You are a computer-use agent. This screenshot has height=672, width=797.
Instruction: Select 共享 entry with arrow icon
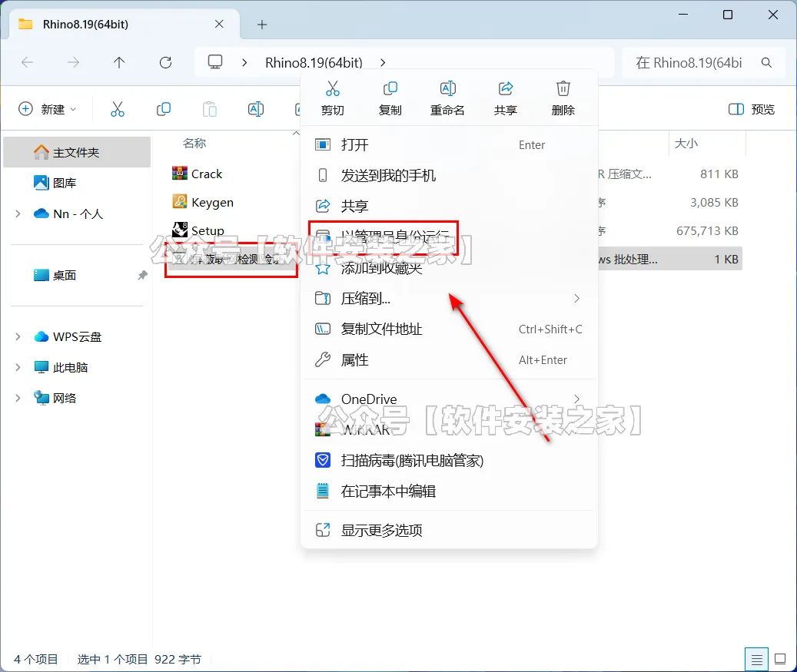coord(449,207)
